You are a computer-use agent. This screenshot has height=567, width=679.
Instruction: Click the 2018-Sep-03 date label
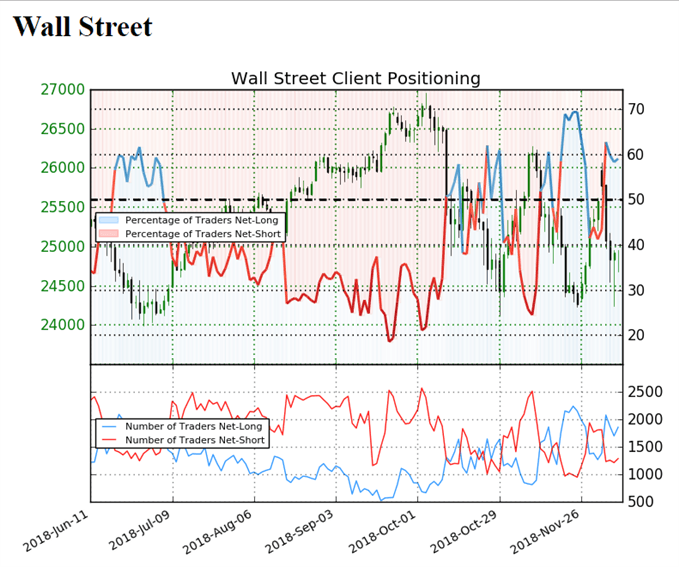point(299,531)
